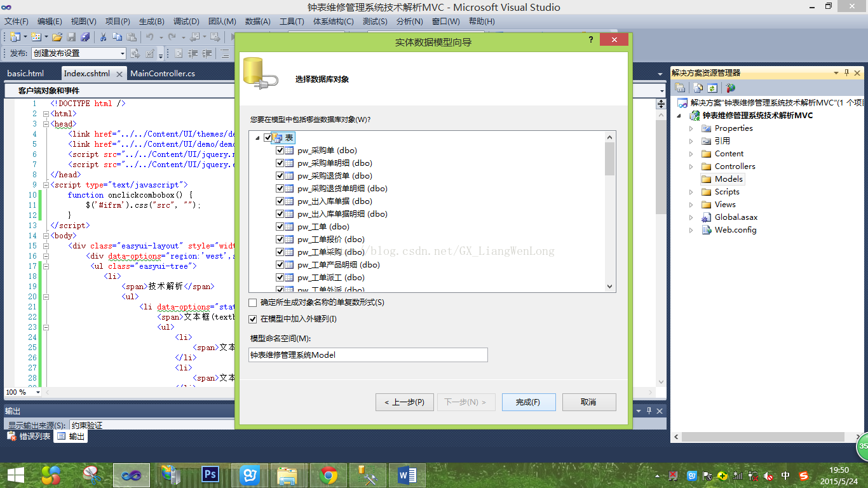Open the 文件(F) menu

coord(17,22)
